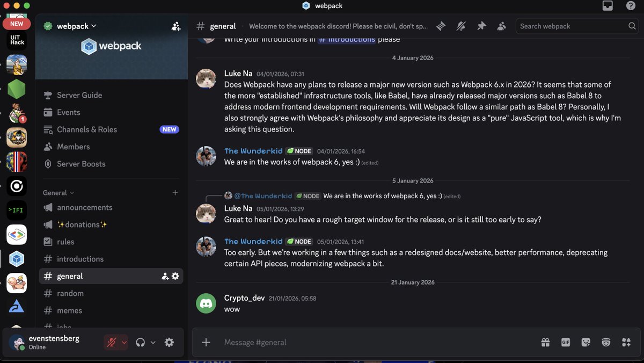The image size is (644, 363).
Task: Open Channels & Roles
Action: tap(111, 129)
